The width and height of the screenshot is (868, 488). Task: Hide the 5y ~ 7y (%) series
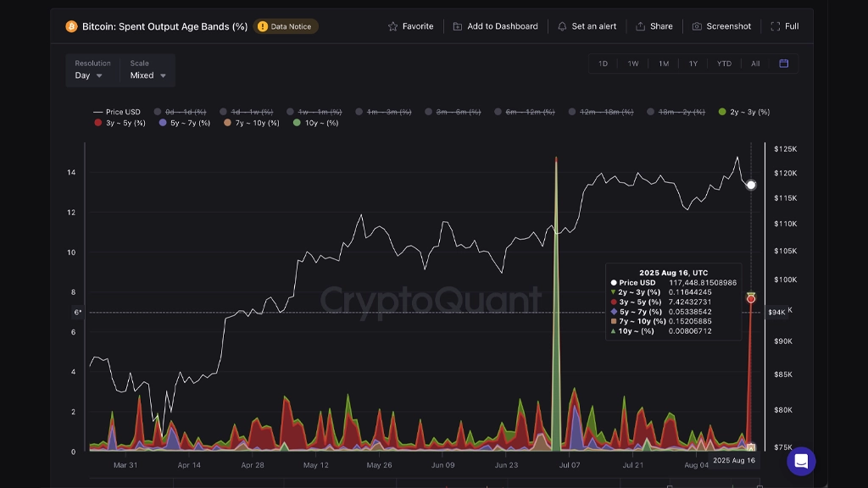tap(184, 123)
